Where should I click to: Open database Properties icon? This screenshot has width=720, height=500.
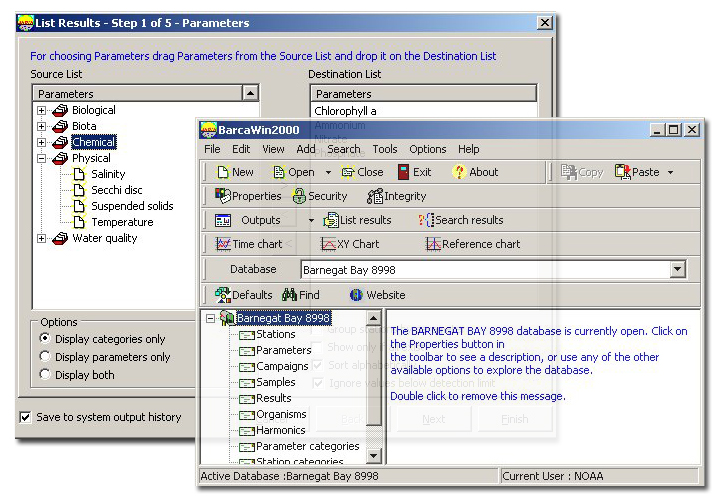223,196
